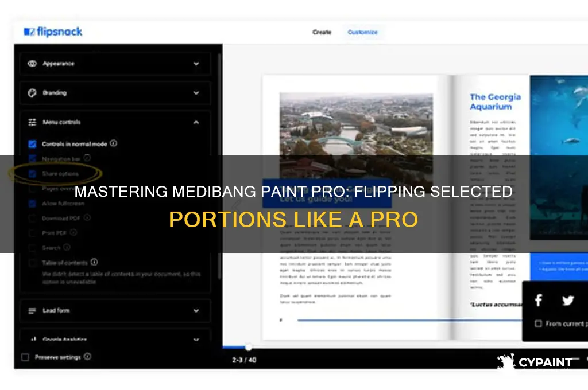Toggle the Download PDF checkbox

click(32, 219)
